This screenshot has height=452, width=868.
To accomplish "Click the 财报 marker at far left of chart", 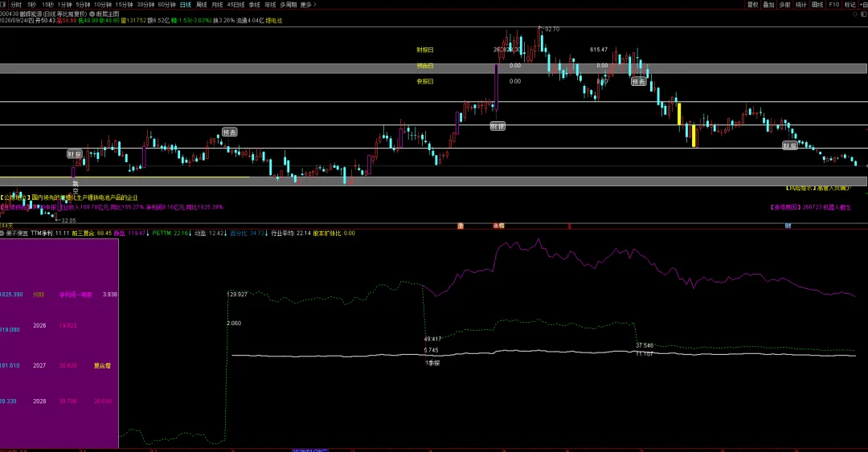I will point(74,154).
